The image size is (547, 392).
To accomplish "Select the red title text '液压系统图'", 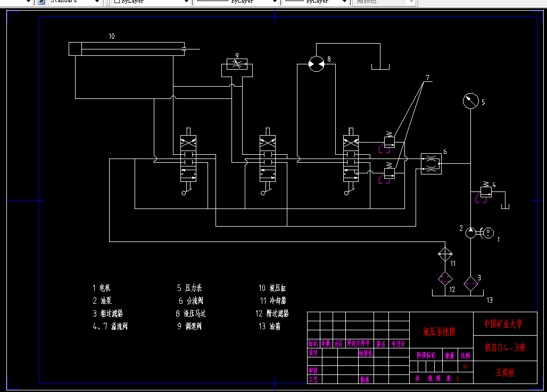I will (439, 332).
